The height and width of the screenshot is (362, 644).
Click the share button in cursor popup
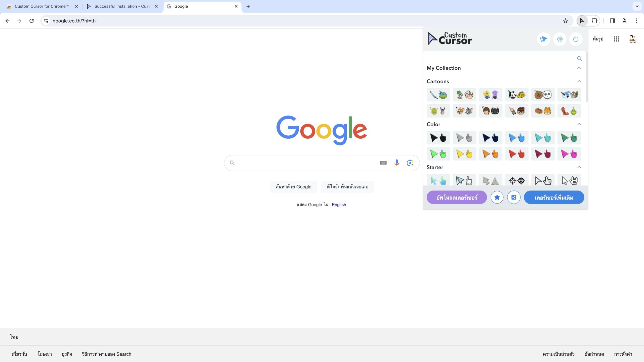click(513, 197)
